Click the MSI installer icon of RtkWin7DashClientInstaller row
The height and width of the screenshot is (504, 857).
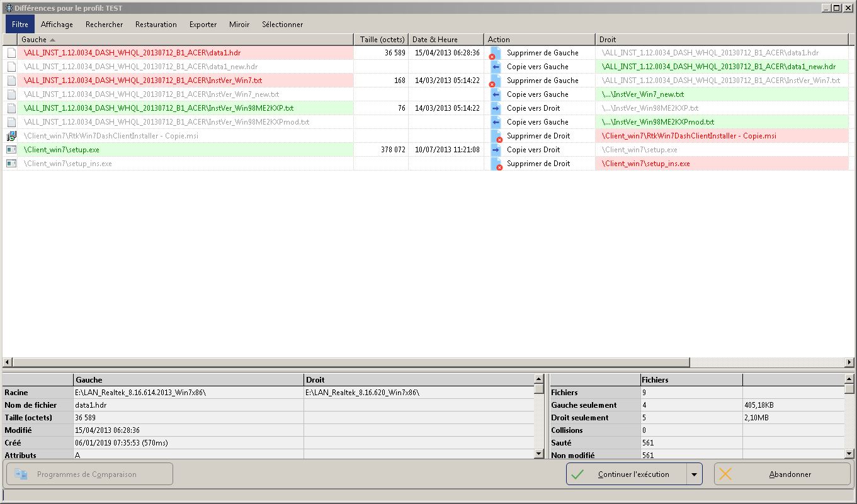tap(11, 136)
